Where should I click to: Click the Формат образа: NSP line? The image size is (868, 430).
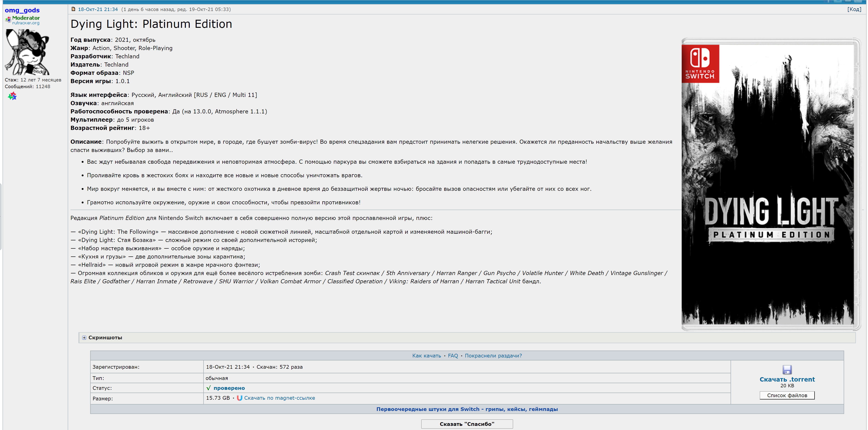tap(102, 73)
